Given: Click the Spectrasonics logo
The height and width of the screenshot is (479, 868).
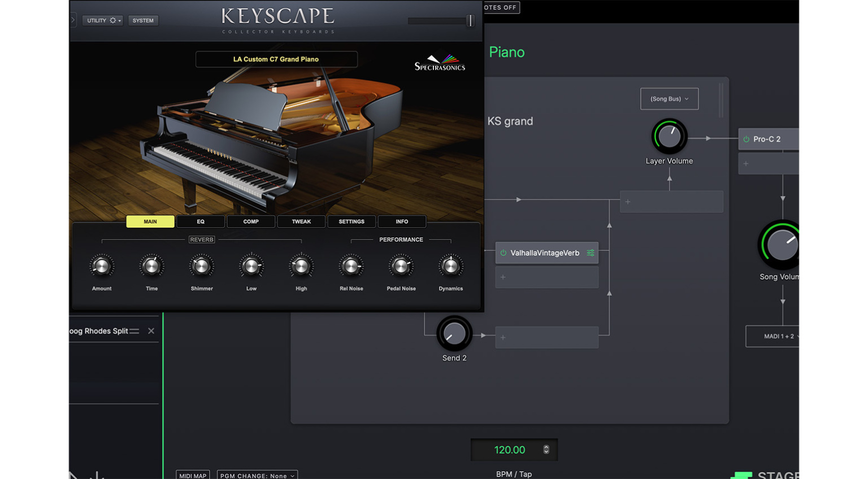Looking at the screenshot, I should click(439, 62).
